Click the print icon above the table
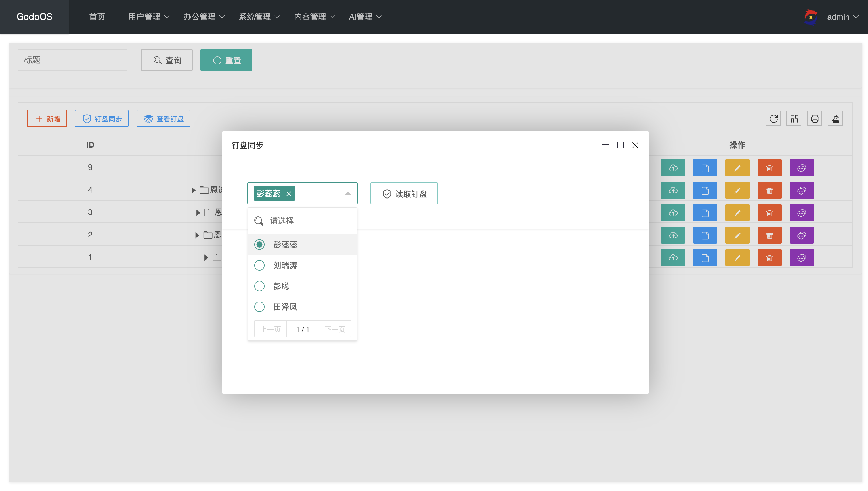This screenshot has height=491, width=868. pyautogui.click(x=815, y=118)
